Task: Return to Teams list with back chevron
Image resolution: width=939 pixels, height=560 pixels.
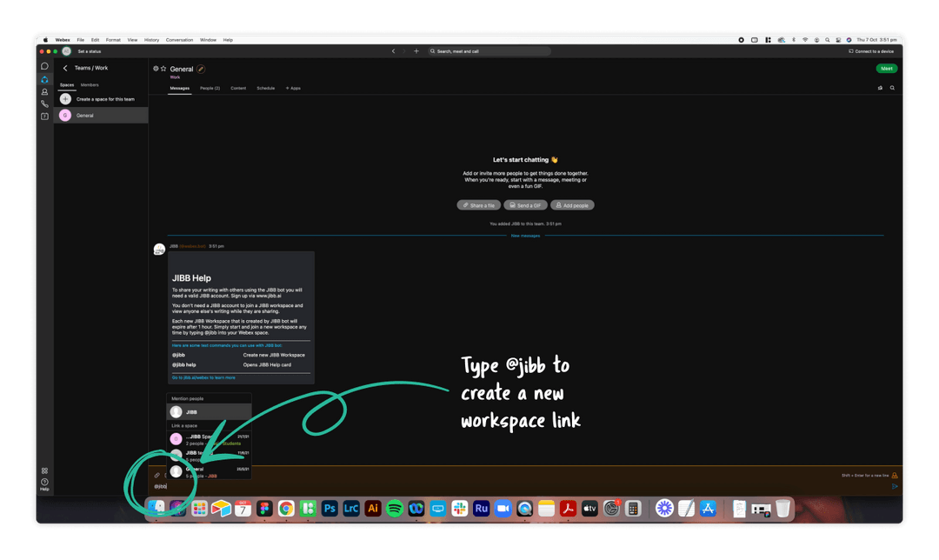Action: [65, 69]
